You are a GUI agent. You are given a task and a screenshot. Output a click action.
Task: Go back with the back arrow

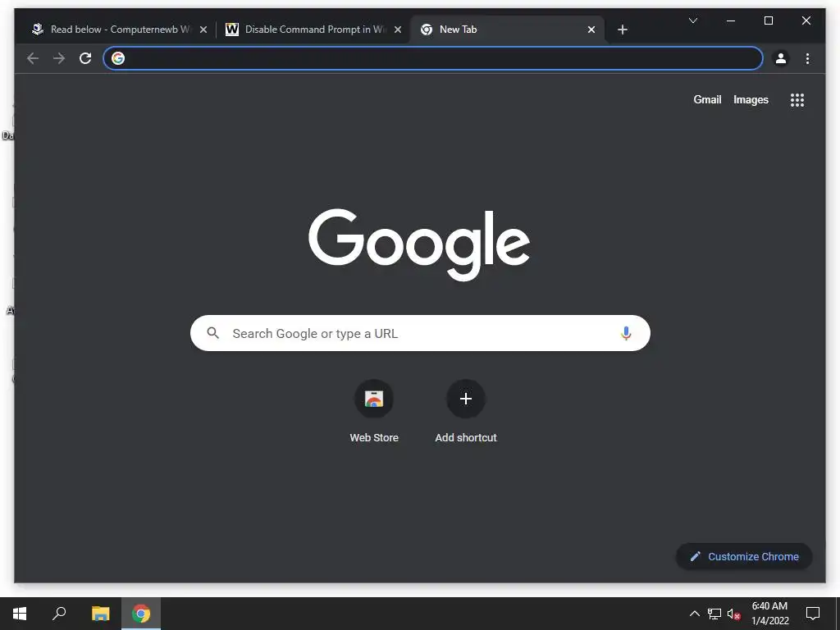coord(33,58)
